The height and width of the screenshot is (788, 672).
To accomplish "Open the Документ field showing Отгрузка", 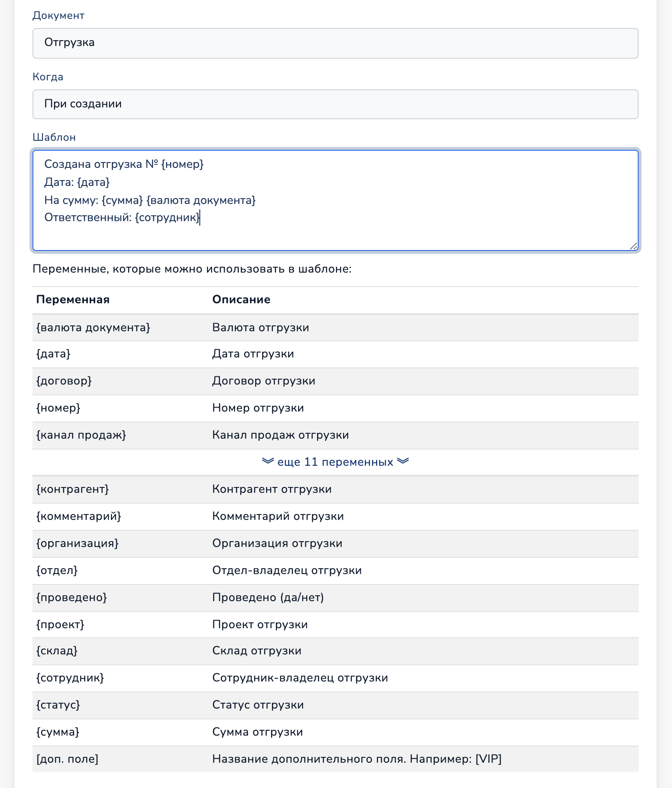I will [335, 43].
